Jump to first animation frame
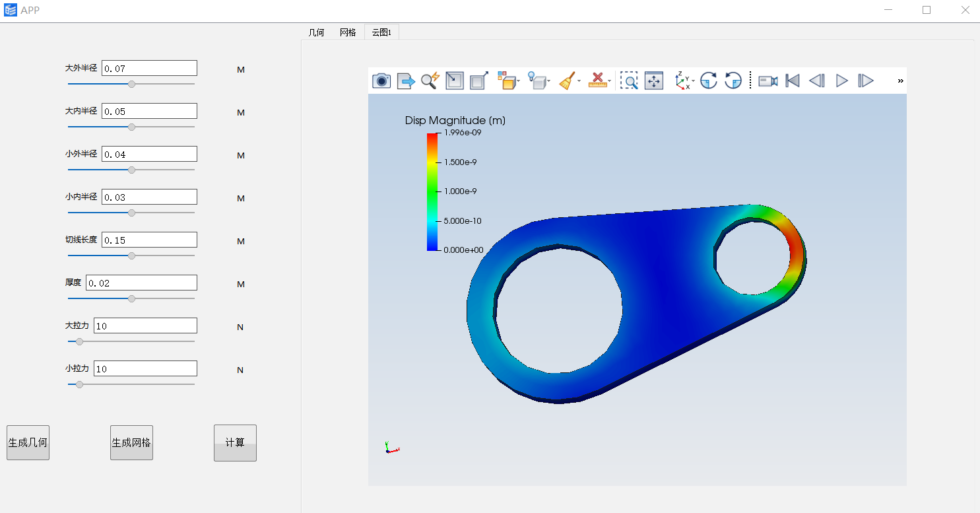Viewport: 980px width, 513px height. click(793, 81)
